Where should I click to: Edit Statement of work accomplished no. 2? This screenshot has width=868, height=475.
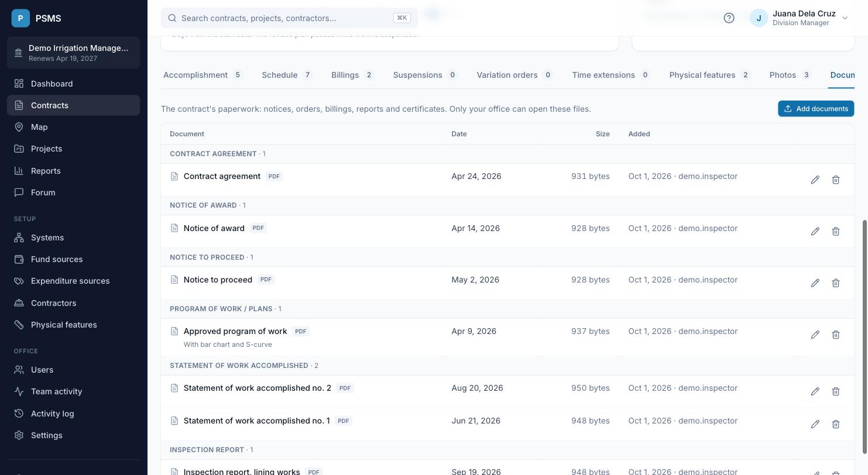point(815,391)
